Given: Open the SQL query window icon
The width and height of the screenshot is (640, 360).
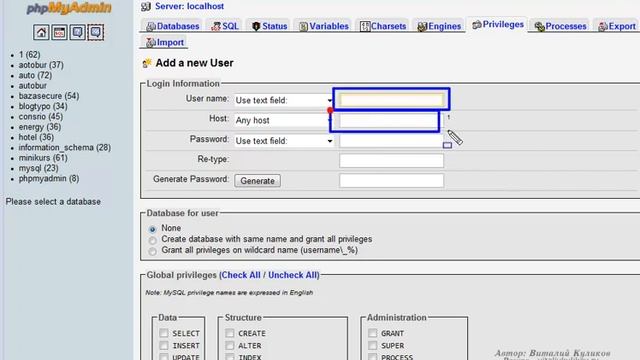Looking at the screenshot, I should click(59, 32).
